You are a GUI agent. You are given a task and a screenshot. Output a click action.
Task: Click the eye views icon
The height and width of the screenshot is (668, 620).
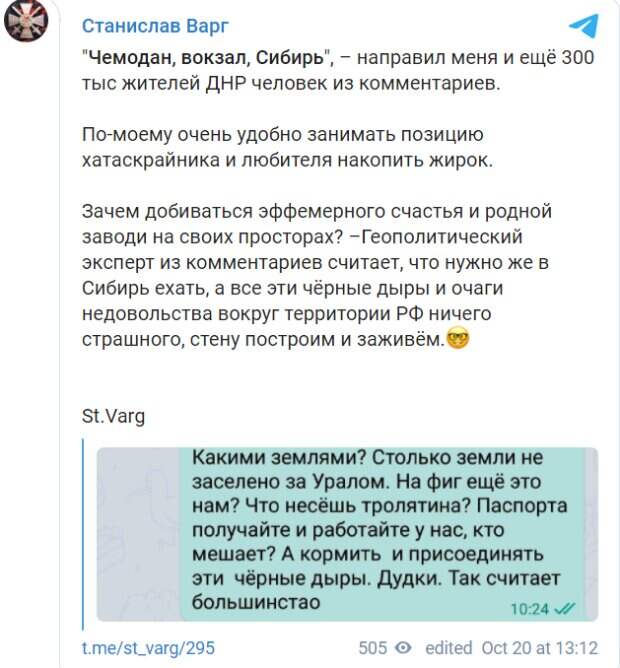click(403, 648)
